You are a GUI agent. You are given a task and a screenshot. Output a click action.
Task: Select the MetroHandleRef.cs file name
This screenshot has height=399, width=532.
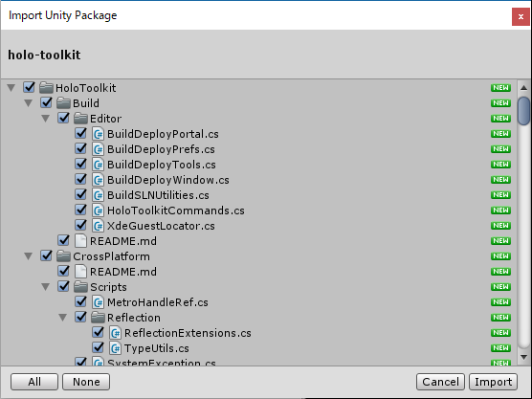(158, 302)
